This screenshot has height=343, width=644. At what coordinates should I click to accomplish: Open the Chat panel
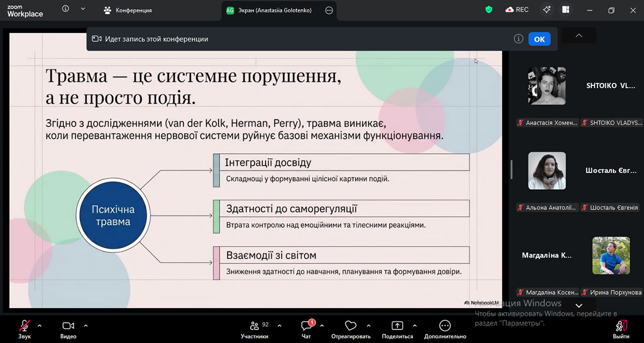[306, 326]
